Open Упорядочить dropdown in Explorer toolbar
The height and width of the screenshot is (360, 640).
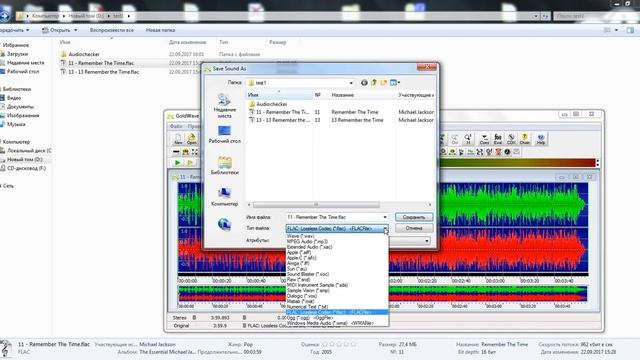14,30
